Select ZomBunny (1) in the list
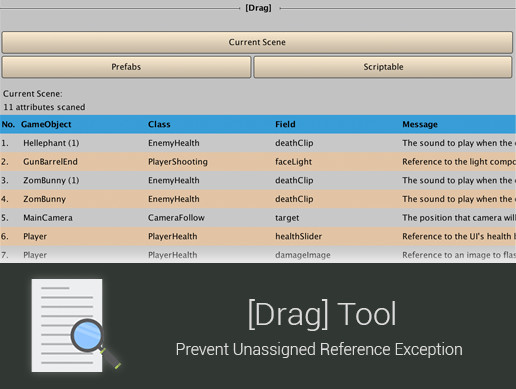Screen dimensions: 516x389 [x=51, y=180]
